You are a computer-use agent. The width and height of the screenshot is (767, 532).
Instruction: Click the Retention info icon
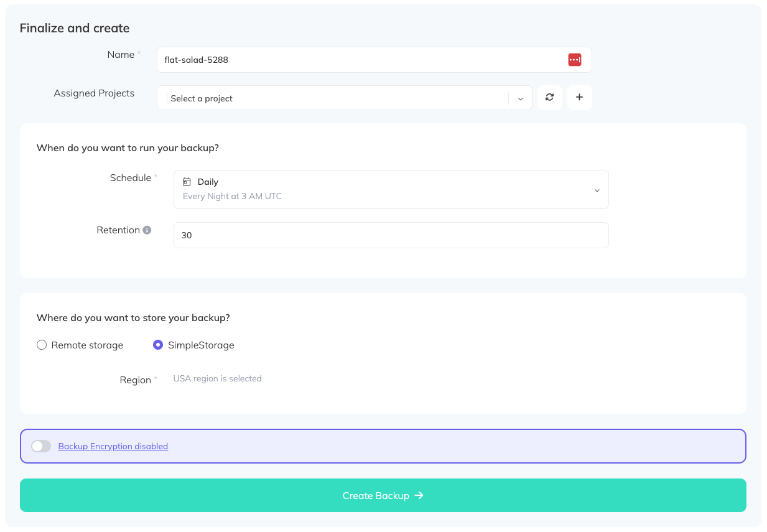tap(147, 230)
